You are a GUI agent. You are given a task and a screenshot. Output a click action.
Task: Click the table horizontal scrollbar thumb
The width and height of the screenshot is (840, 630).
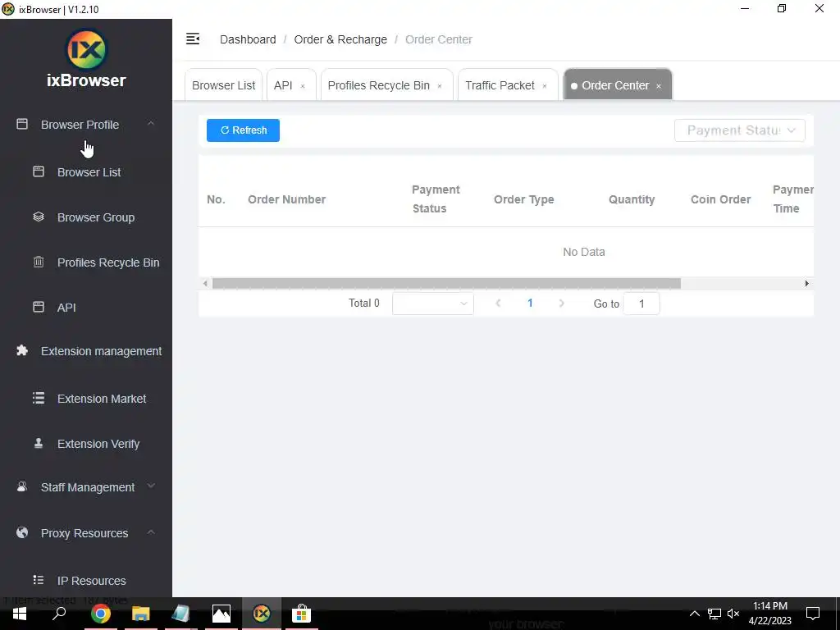[446, 283]
